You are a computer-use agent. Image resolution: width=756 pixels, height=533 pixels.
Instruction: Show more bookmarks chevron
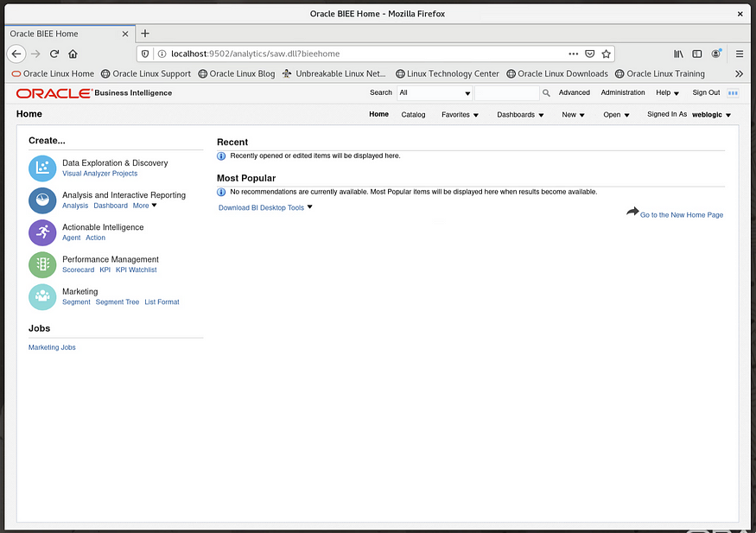739,73
